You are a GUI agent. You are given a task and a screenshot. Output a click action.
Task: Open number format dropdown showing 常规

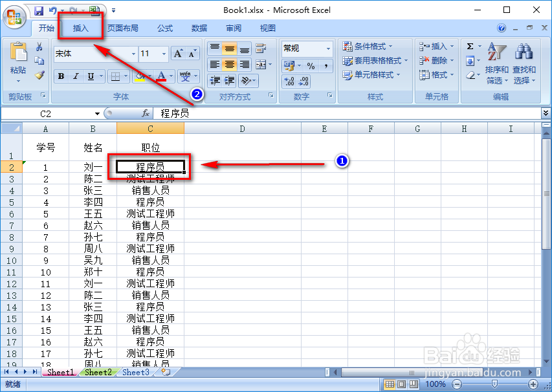click(x=328, y=49)
